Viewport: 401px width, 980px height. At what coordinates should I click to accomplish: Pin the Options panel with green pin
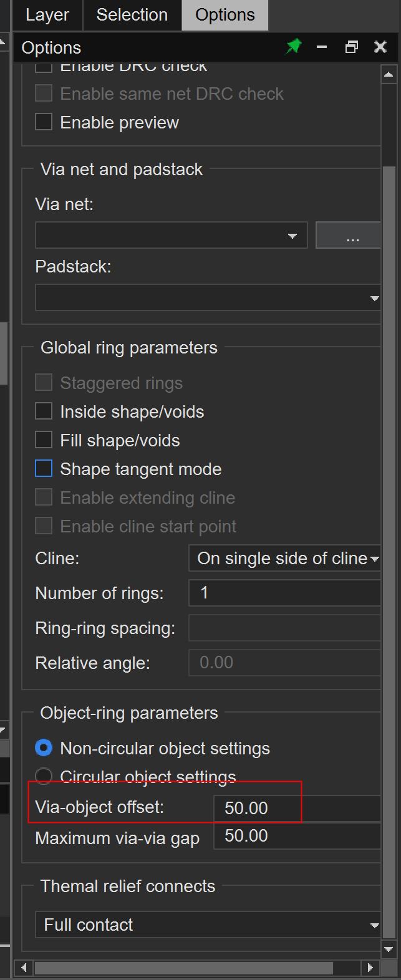(x=293, y=47)
